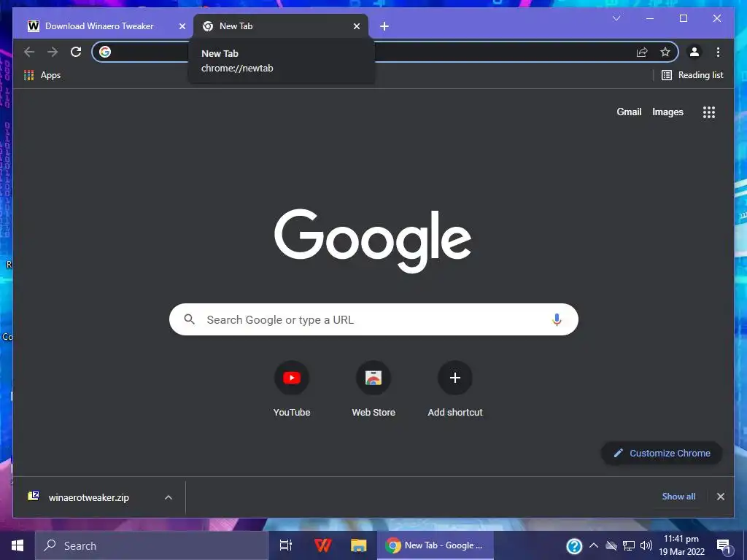Launch WPS Office from taskbar
Viewport: 747px width, 560px height.
click(x=322, y=545)
